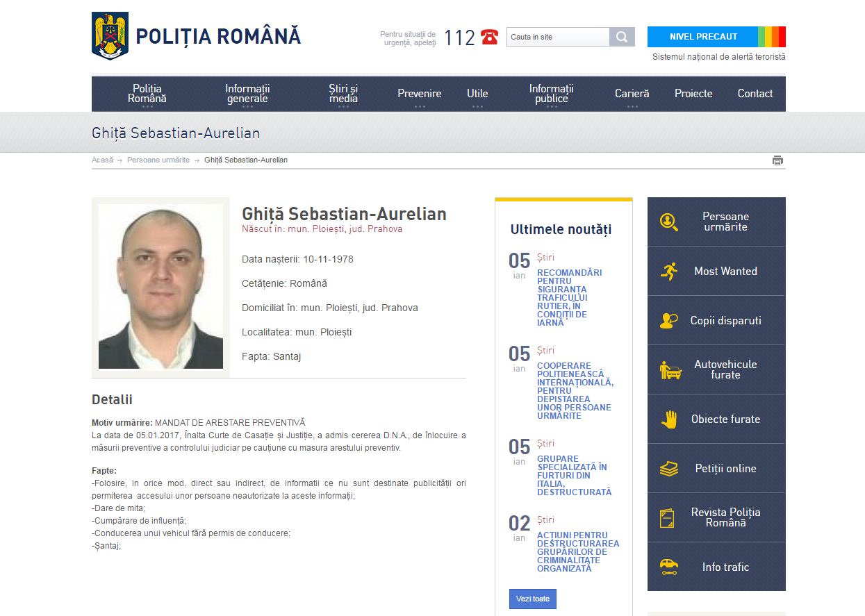Click the 'Vezi toate' button
865x616 pixels.
point(533,599)
